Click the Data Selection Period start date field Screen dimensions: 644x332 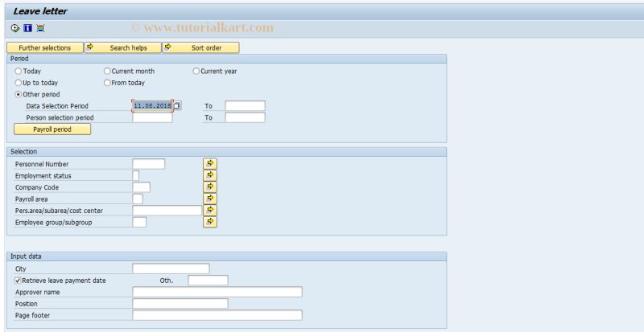pyautogui.click(x=152, y=106)
